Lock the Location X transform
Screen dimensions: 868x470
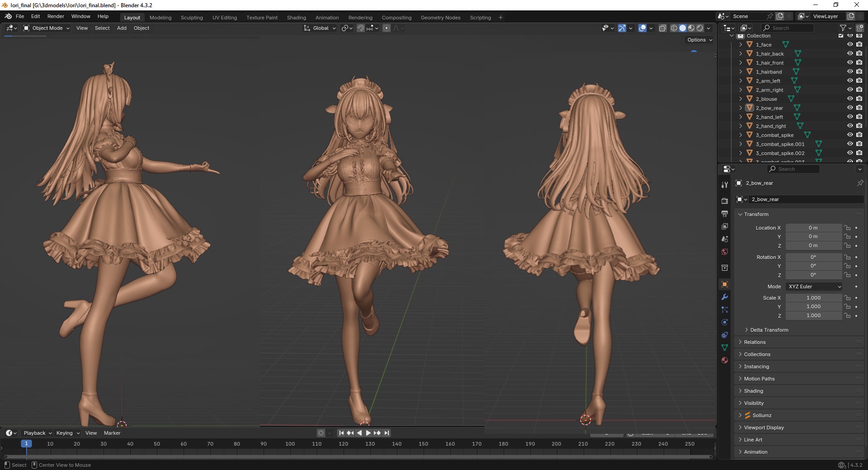click(847, 228)
